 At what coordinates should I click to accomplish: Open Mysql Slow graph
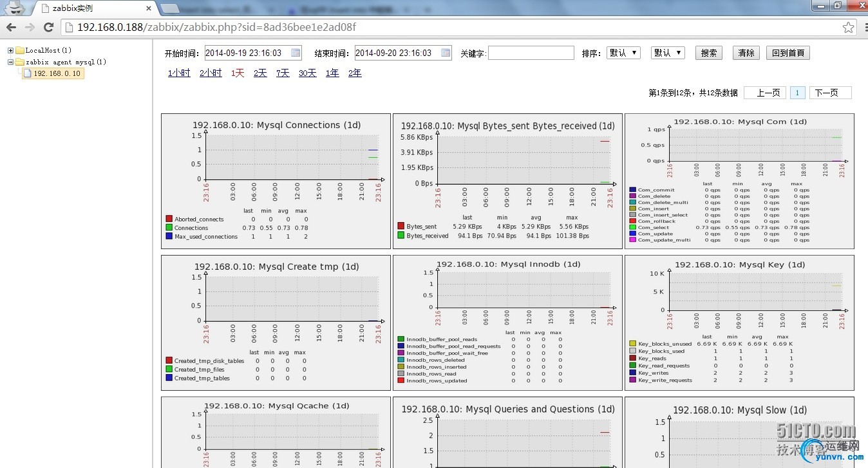(x=739, y=433)
